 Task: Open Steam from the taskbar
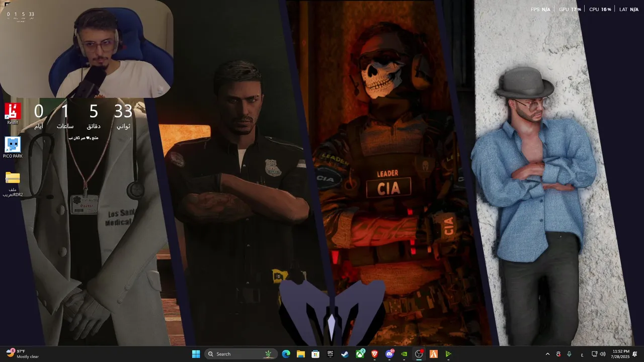point(345,354)
